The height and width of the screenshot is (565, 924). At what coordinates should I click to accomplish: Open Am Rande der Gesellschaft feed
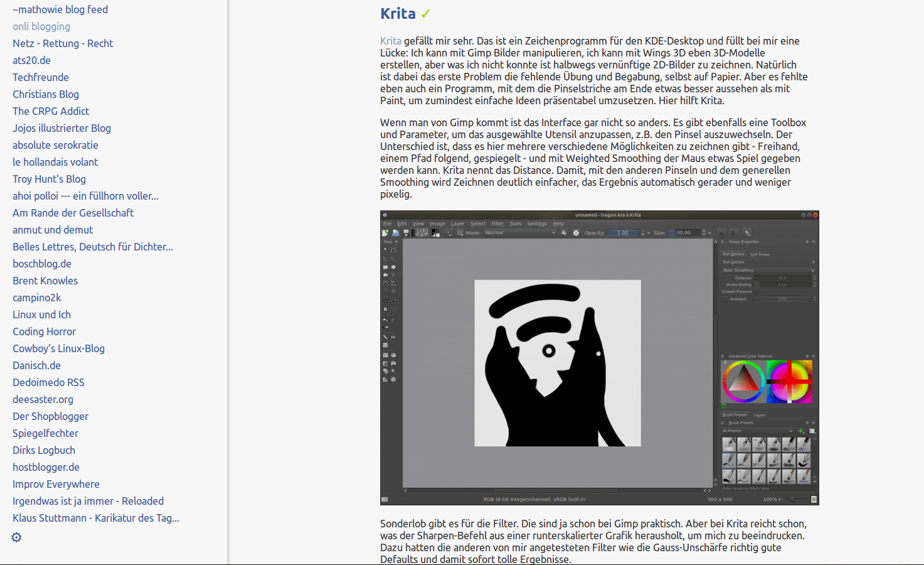tap(73, 213)
